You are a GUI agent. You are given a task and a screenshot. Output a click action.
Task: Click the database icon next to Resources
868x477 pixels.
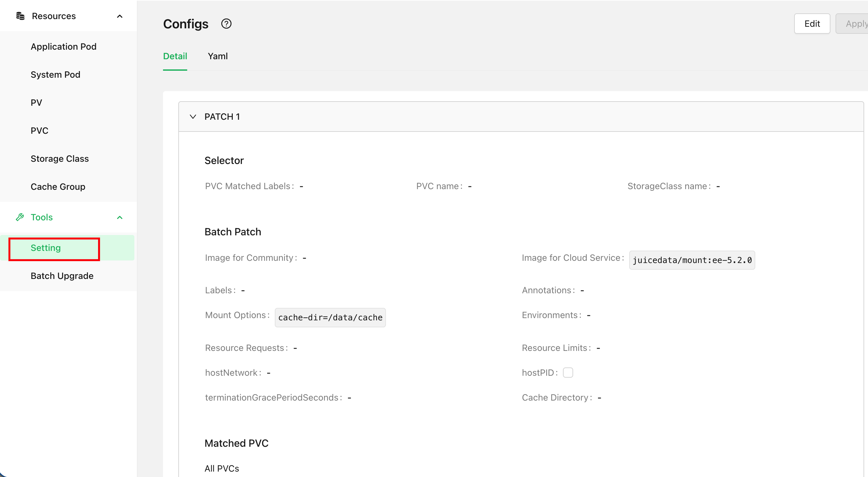click(20, 16)
